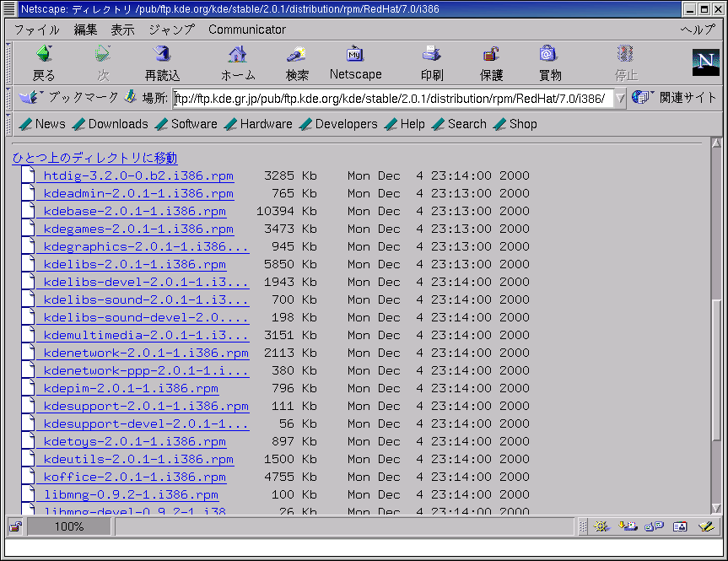Click the Downloads personal toolbar button
The image size is (728, 561).
pyautogui.click(x=111, y=124)
